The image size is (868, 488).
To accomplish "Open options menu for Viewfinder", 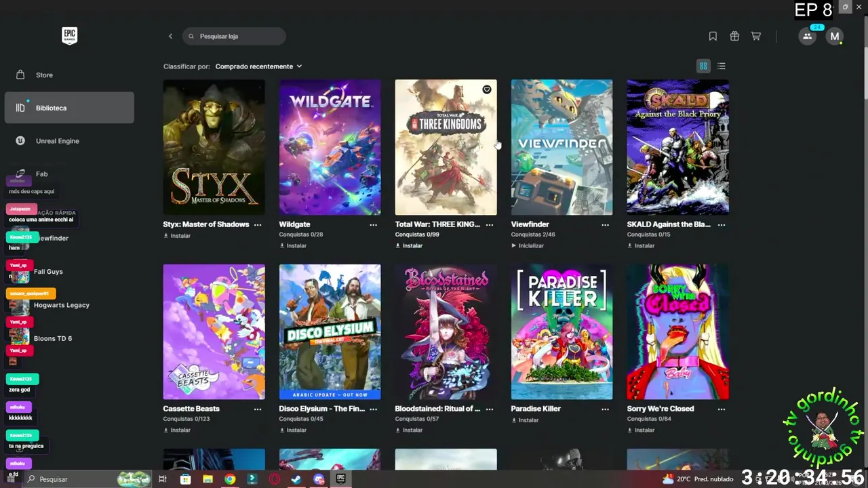I will 606,225.
